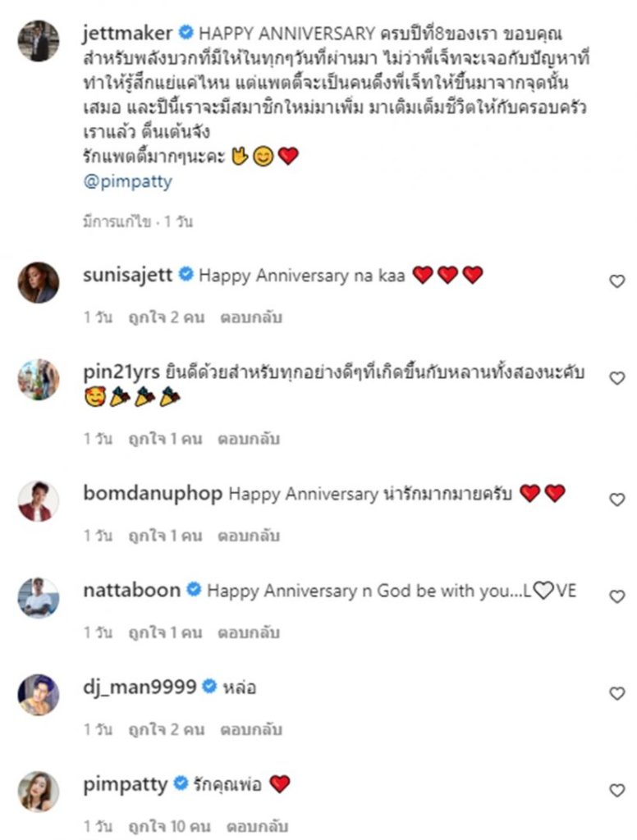The width and height of the screenshot is (637, 840).
Task: Open the jettmaker profile picture
Action: click(39, 41)
